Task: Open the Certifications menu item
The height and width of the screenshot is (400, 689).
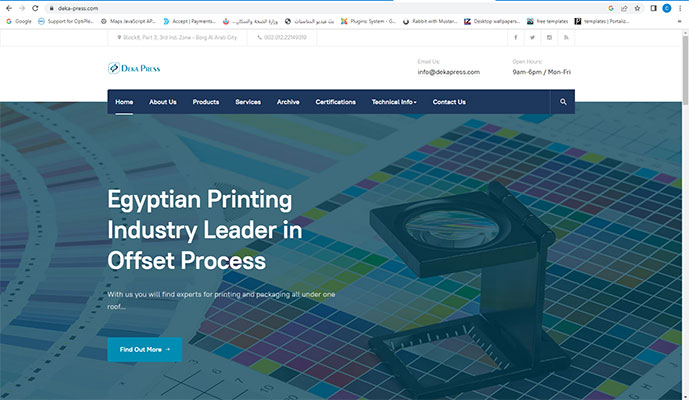Action: [x=335, y=102]
